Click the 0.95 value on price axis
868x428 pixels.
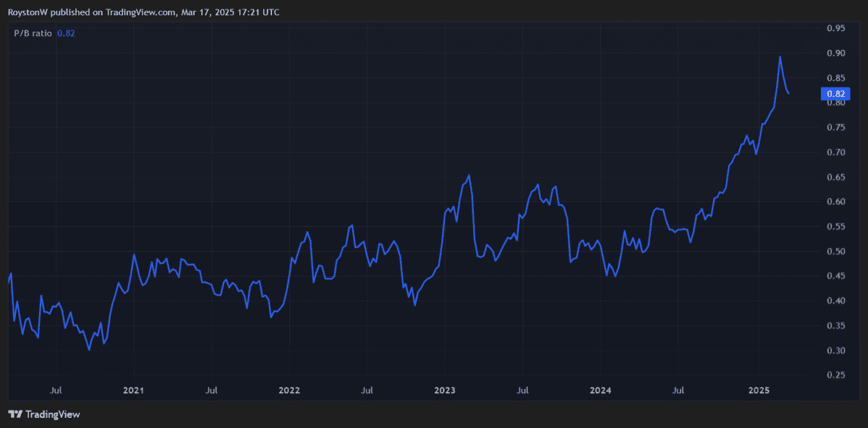pos(835,28)
